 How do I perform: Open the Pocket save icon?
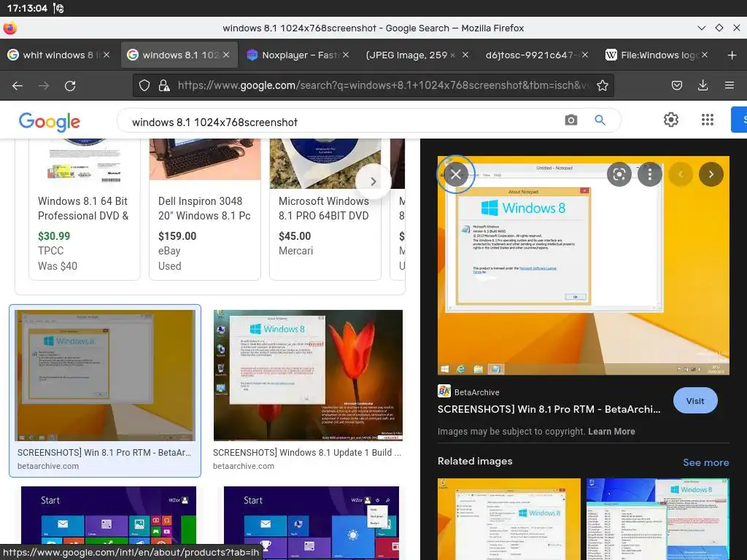(676, 85)
